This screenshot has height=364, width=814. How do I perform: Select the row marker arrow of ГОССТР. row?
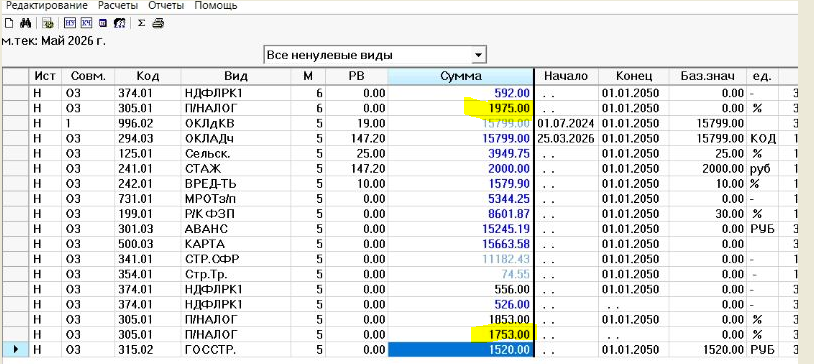tap(16, 350)
